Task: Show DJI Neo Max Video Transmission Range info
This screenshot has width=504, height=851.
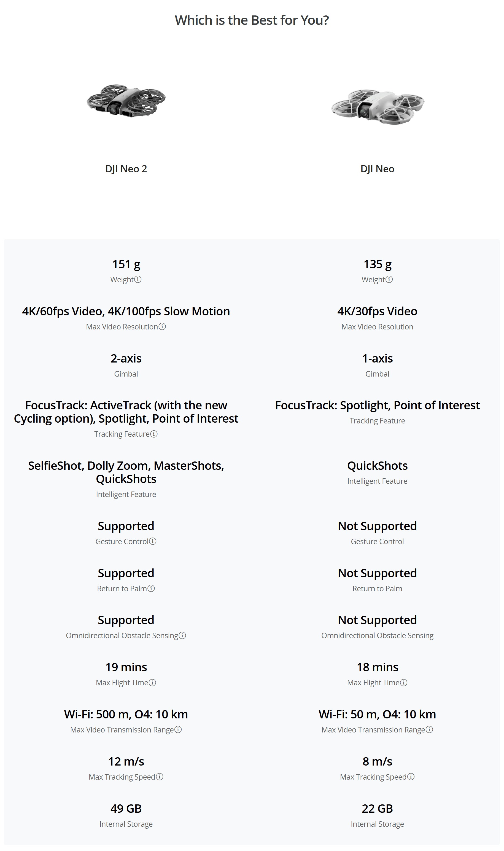Action: pos(429,730)
